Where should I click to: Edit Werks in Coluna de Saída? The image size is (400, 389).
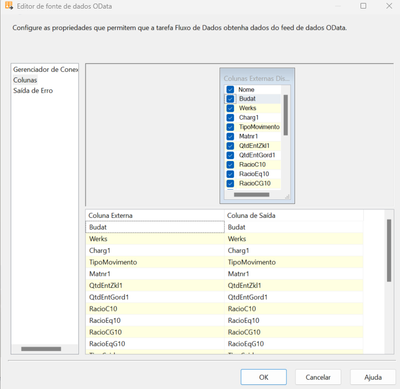click(294, 239)
